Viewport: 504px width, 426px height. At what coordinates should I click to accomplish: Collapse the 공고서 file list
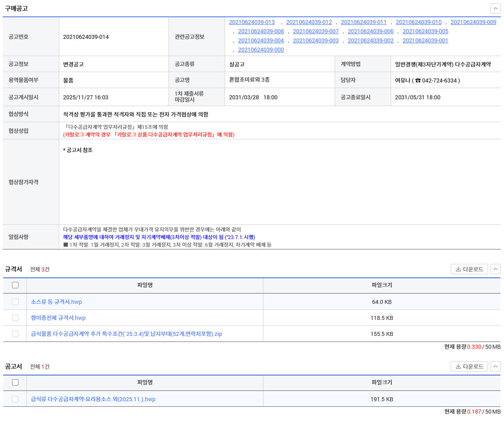click(495, 366)
